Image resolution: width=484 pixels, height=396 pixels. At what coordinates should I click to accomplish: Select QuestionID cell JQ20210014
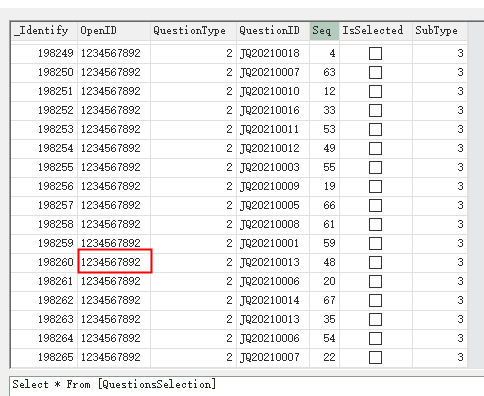click(x=273, y=300)
